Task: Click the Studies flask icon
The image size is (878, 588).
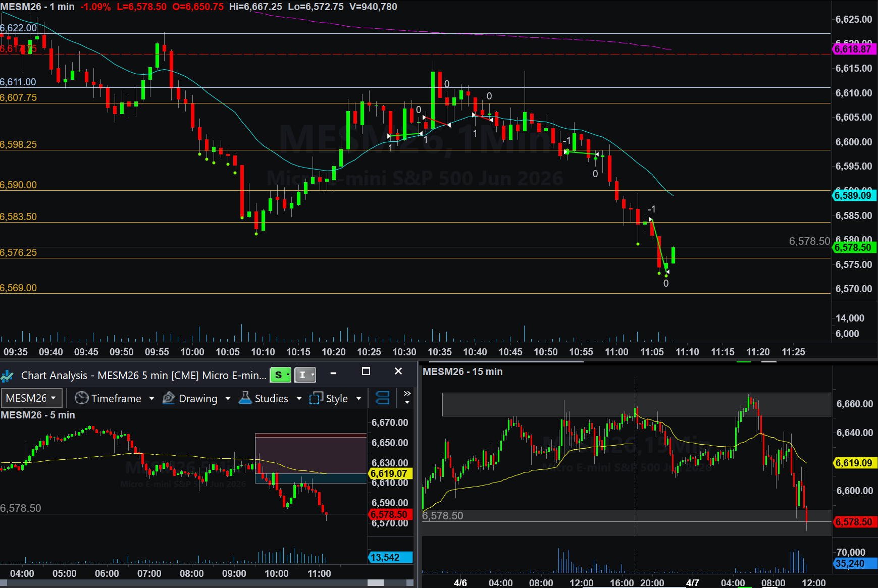Action: coord(245,398)
